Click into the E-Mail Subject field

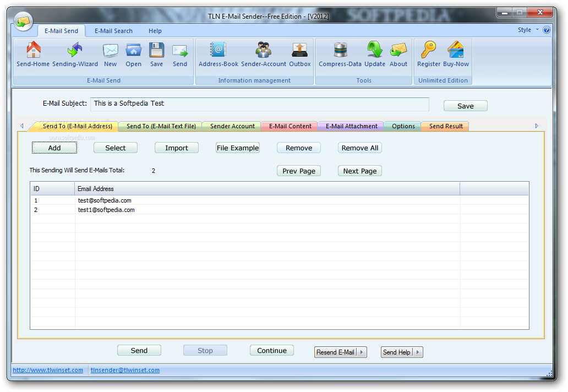click(260, 104)
